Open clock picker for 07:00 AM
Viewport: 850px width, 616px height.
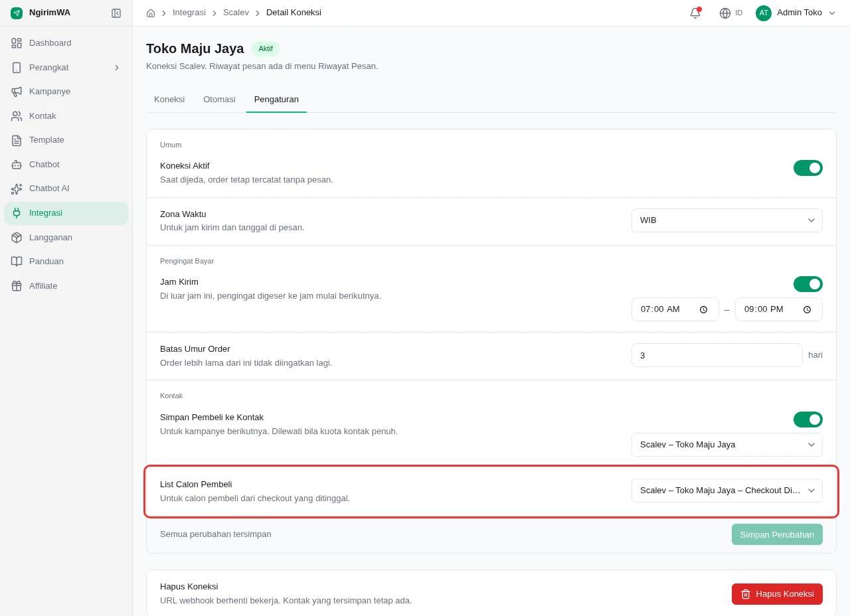click(703, 309)
